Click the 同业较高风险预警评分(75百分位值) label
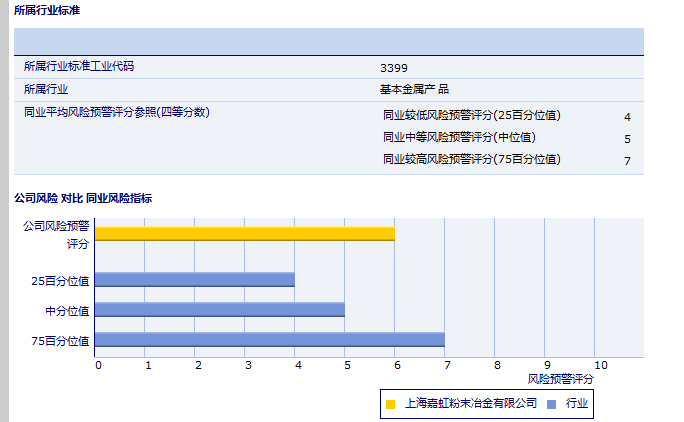Screen dimensions: 684x422 coord(472,159)
